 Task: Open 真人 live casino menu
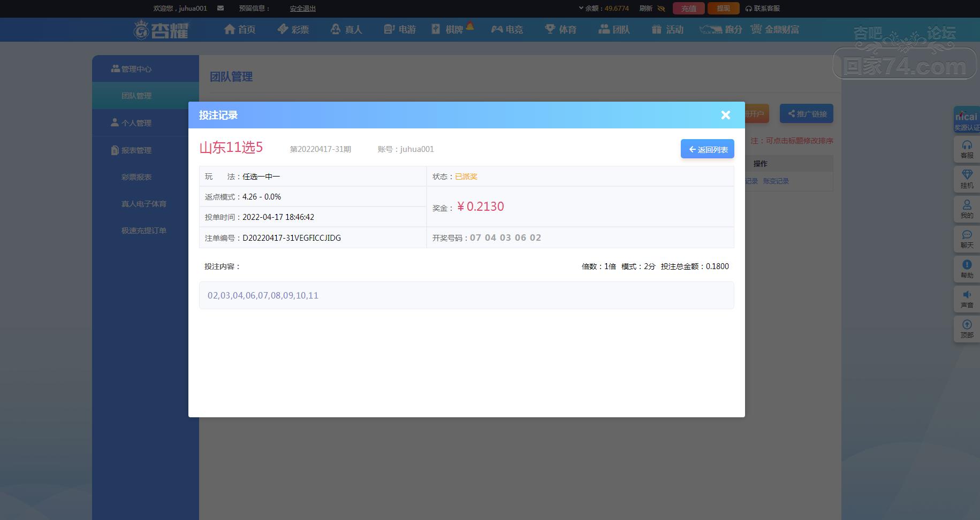coord(346,29)
